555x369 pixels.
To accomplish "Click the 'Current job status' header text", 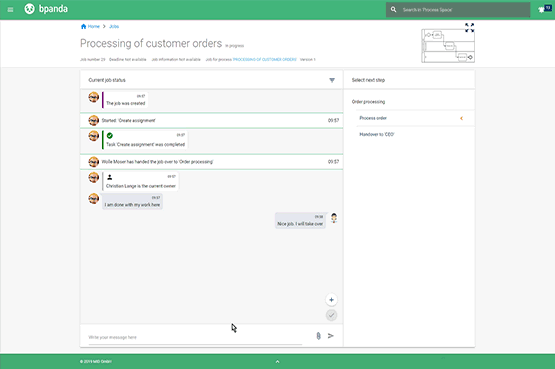I will (107, 80).
